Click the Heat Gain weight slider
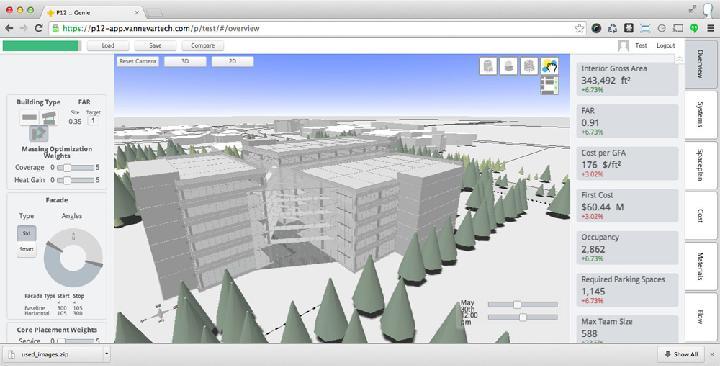720x366 pixels. [75, 180]
